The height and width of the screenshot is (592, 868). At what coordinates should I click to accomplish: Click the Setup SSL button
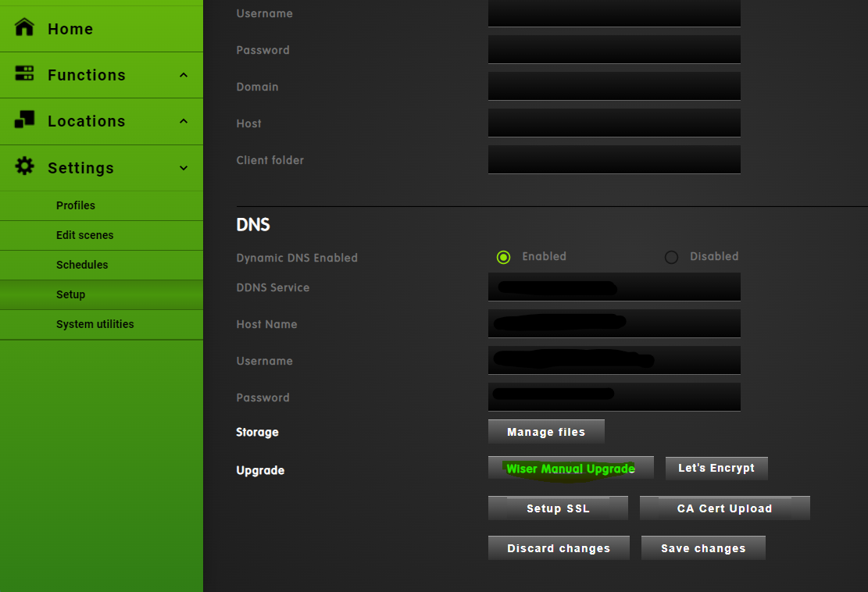(558, 508)
